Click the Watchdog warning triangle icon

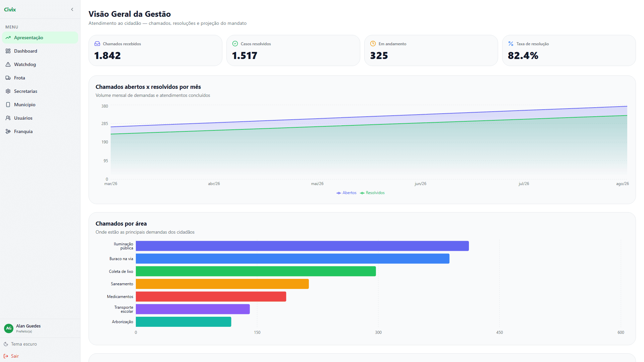pyautogui.click(x=8, y=64)
